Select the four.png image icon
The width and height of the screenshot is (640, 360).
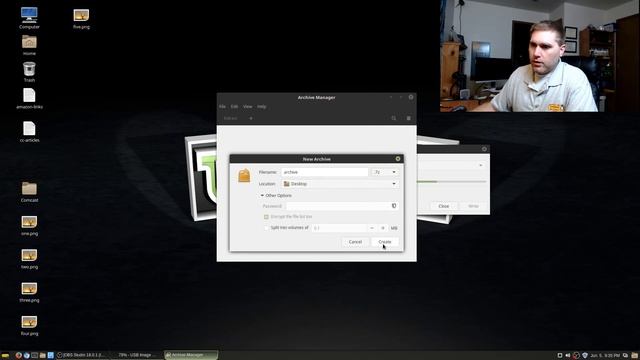[x=29, y=326]
